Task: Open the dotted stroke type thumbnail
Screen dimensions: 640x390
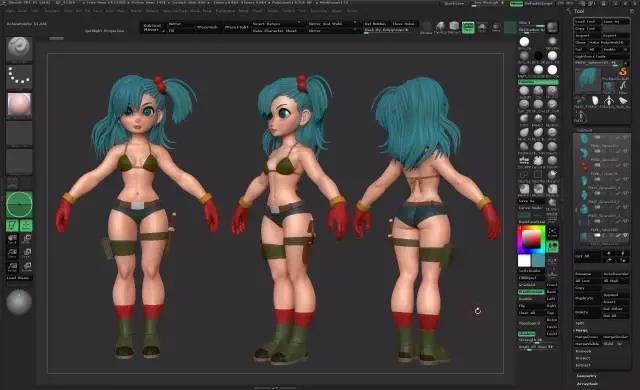Action: point(19,76)
